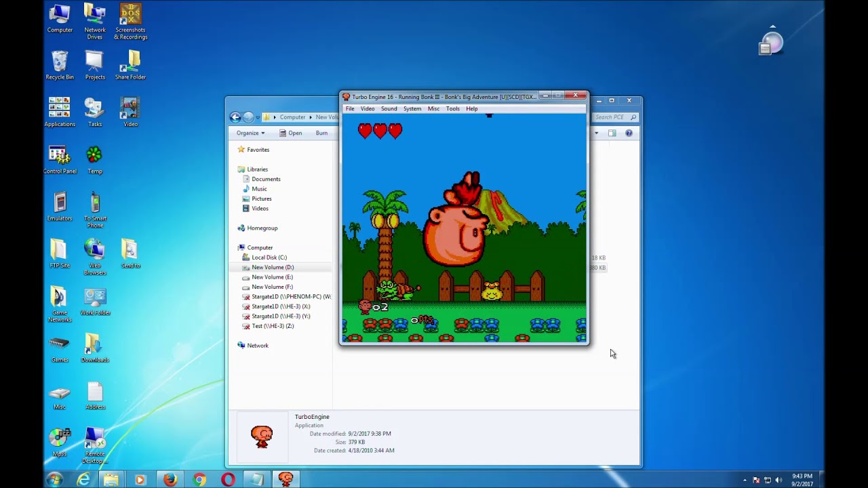Viewport: 868px width, 488px height.
Task: Open Turbo Engine File menu
Action: (x=350, y=108)
